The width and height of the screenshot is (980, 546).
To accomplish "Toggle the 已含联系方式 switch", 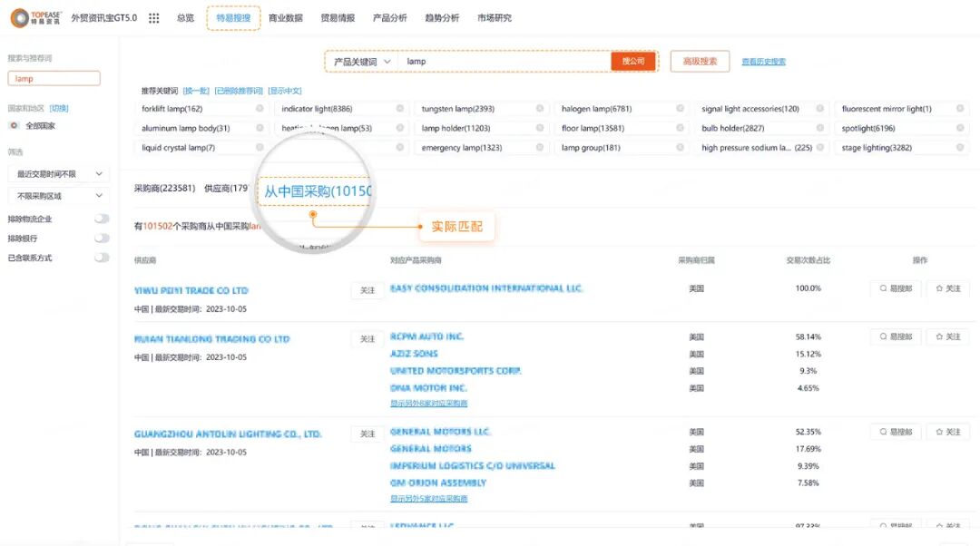I will click(x=102, y=258).
